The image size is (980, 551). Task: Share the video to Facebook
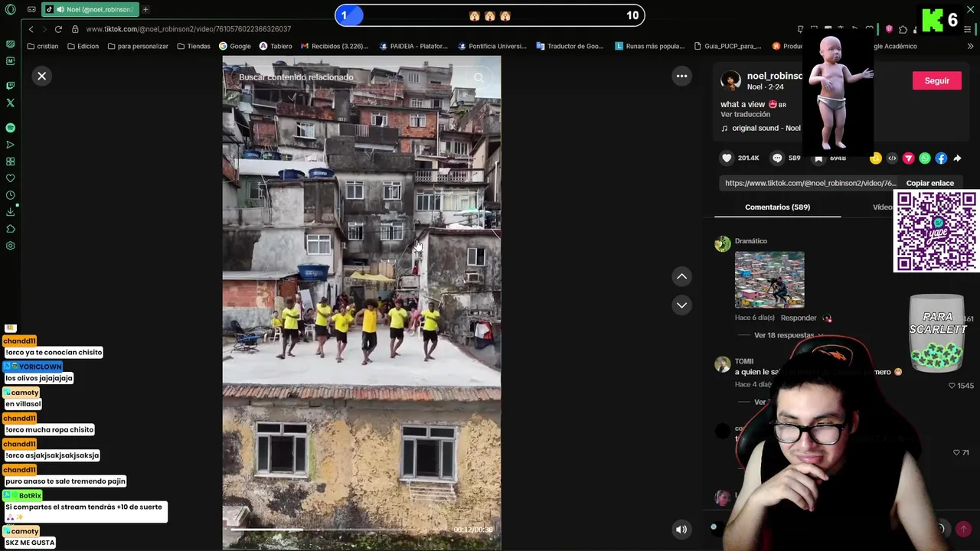tap(941, 158)
